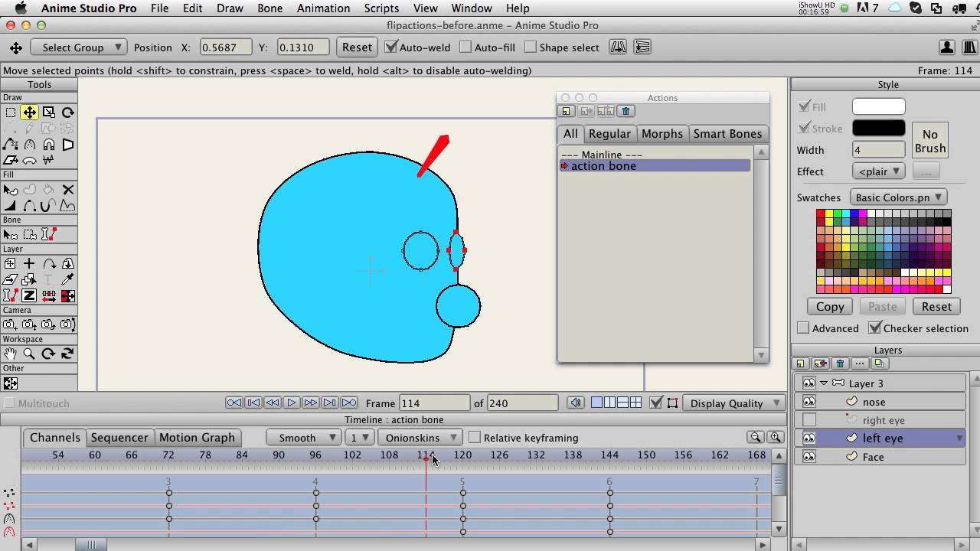
Task: Zoom in the timeline with the magnifier plus
Action: [775, 438]
